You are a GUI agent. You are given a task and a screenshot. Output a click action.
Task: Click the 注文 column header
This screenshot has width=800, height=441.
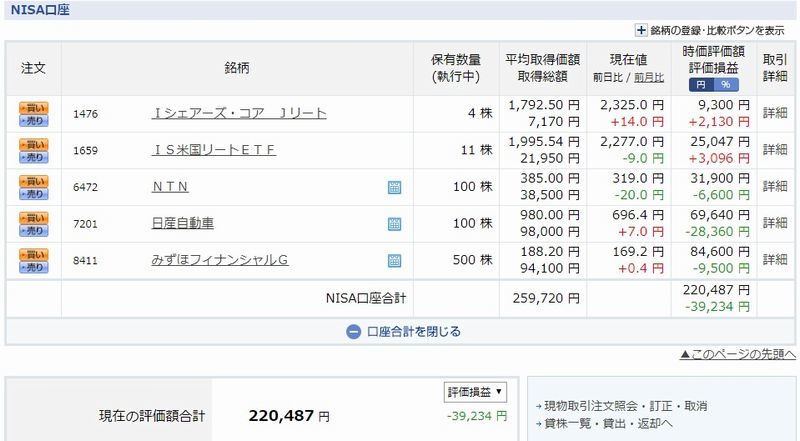[33, 68]
